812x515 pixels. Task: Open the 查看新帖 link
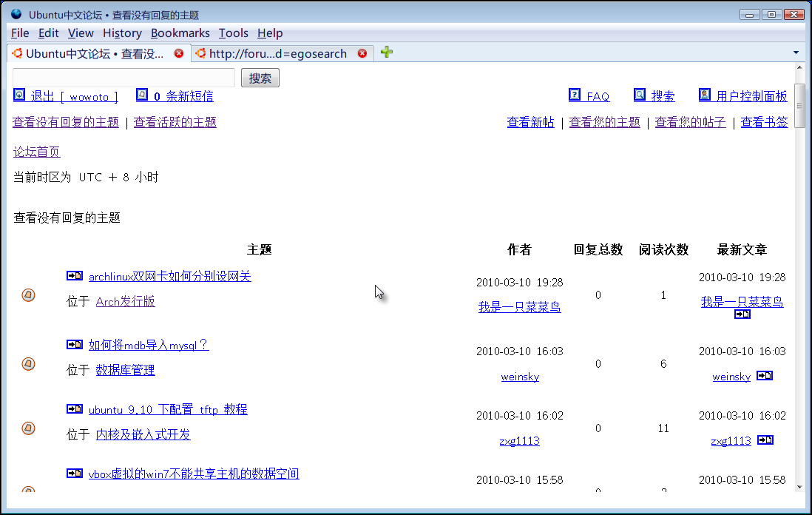coord(531,122)
